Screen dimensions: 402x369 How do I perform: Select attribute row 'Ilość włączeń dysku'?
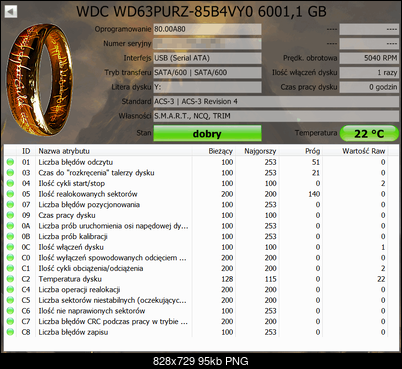(201, 247)
